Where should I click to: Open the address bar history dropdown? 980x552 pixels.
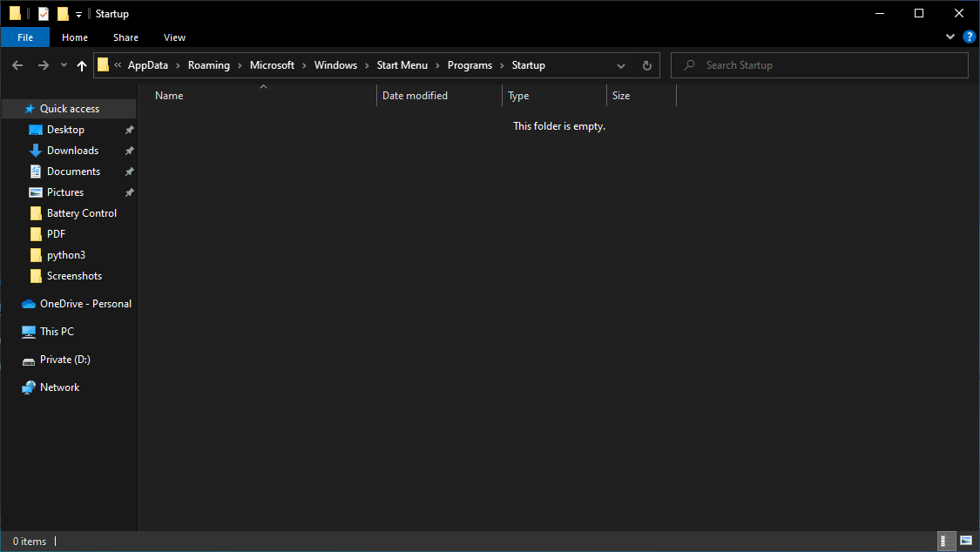pyautogui.click(x=620, y=64)
